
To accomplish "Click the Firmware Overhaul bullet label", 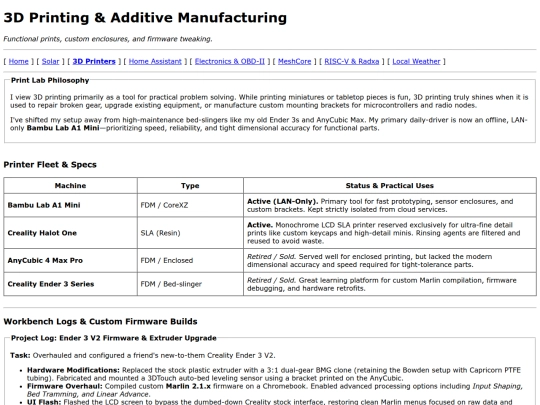I will pos(65,386).
